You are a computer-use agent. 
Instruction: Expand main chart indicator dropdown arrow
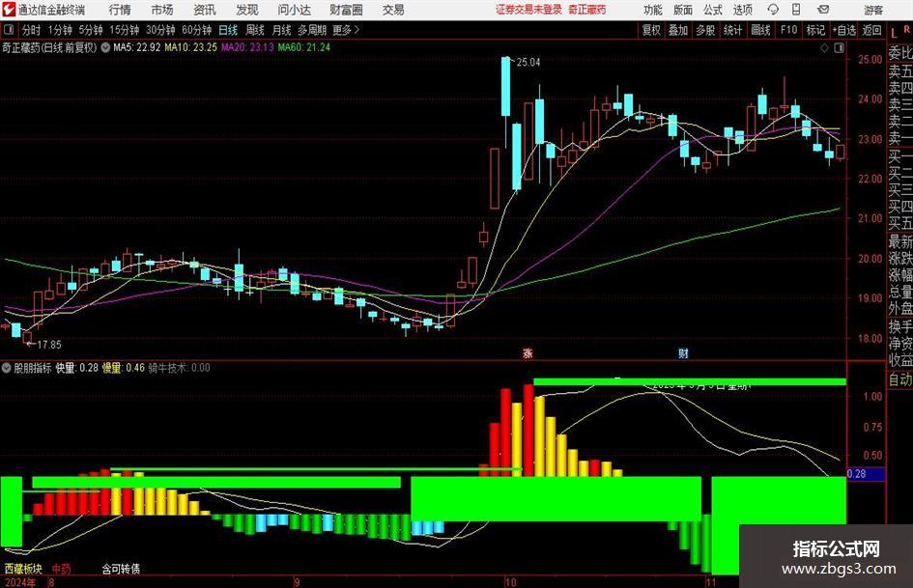point(105,47)
